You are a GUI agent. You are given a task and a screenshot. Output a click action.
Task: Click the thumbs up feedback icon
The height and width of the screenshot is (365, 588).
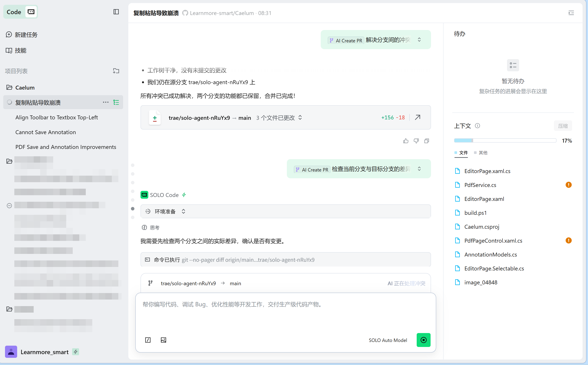click(x=406, y=141)
